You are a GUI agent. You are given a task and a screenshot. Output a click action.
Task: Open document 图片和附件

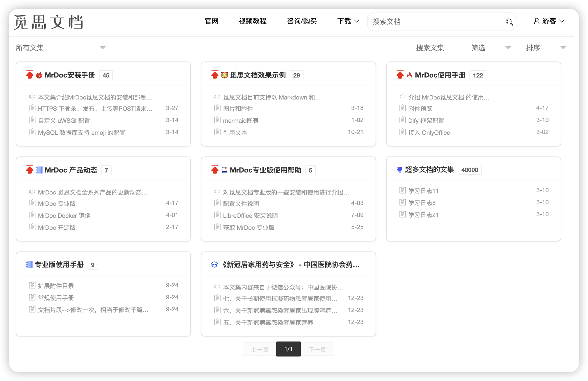[238, 108]
